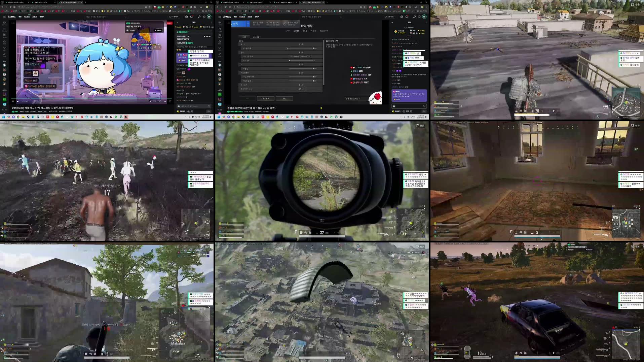Open the hamburger menu in the top-left Chzzk page
644x362 pixels.
4,17
